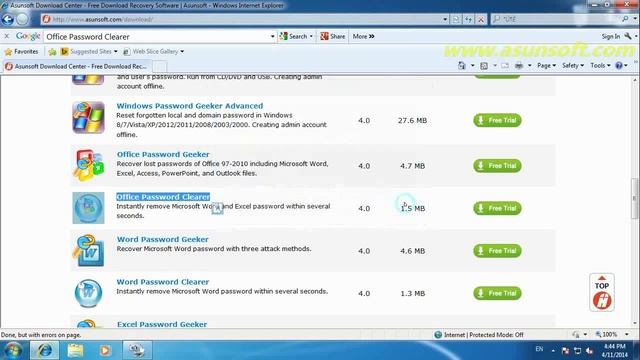Open the Excel Password Geeker link
This screenshot has width=640, height=360.
click(162, 324)
